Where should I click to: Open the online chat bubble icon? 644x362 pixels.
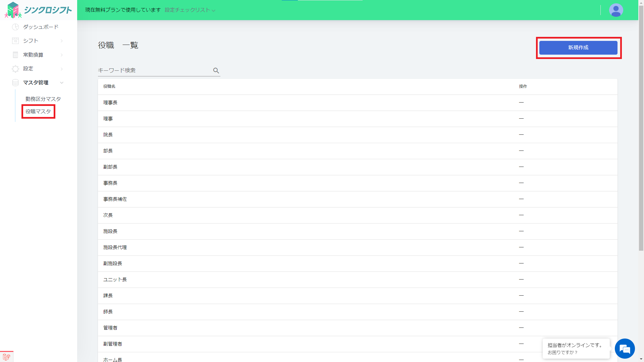625,349
